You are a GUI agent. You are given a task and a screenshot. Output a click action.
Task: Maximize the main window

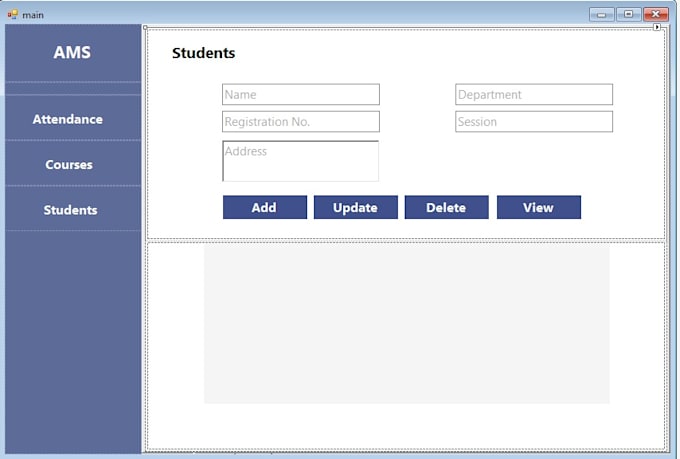pyautogui.click(x=628, y=14)
